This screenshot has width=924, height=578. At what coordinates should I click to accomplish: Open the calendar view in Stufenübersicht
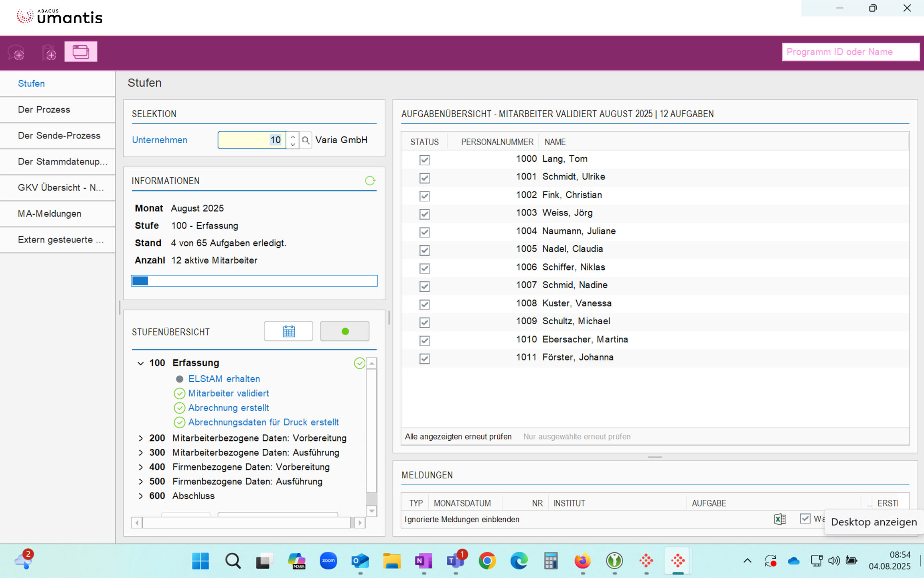click(288, 331)
